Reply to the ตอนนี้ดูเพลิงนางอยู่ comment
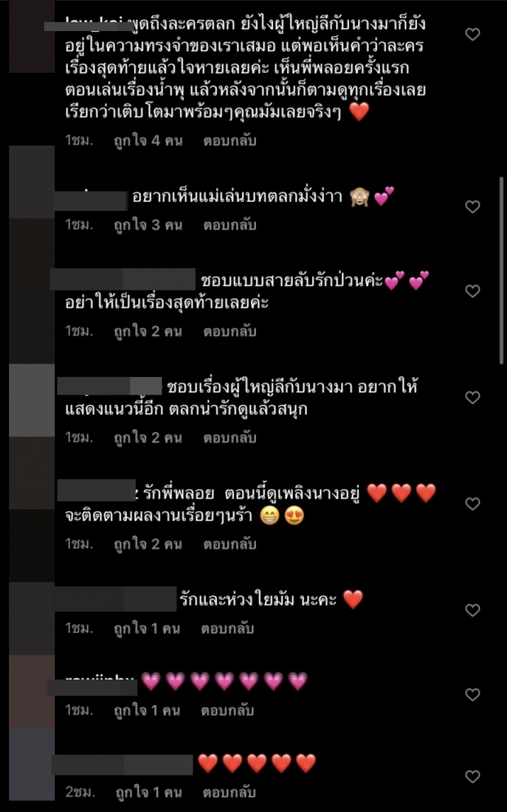 coord(229,544)
